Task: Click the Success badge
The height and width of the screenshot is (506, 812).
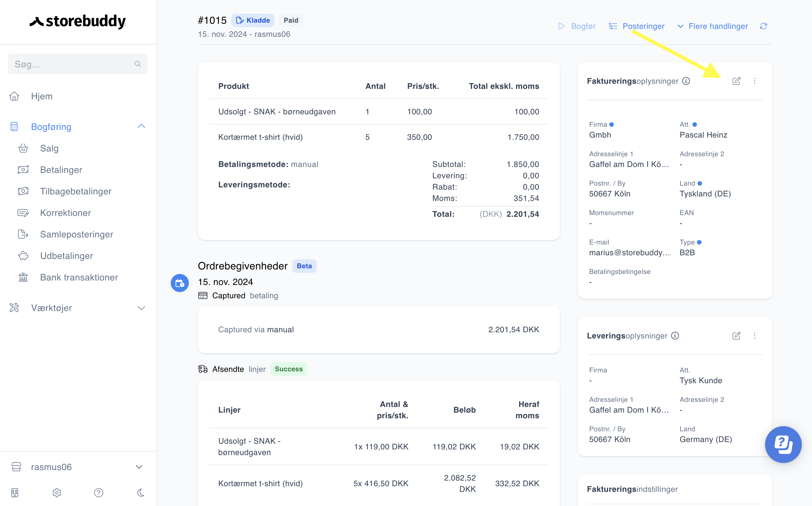Action: [289, 369]
